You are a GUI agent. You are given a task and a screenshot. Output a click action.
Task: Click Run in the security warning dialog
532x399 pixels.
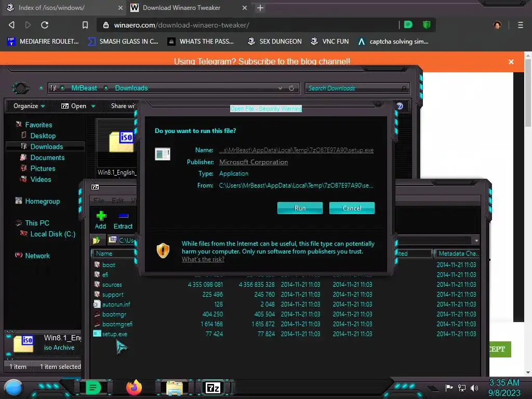coord(300,208)
